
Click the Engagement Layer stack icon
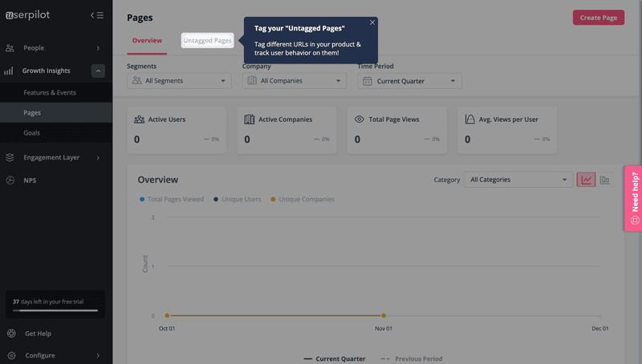coord(10,157)
